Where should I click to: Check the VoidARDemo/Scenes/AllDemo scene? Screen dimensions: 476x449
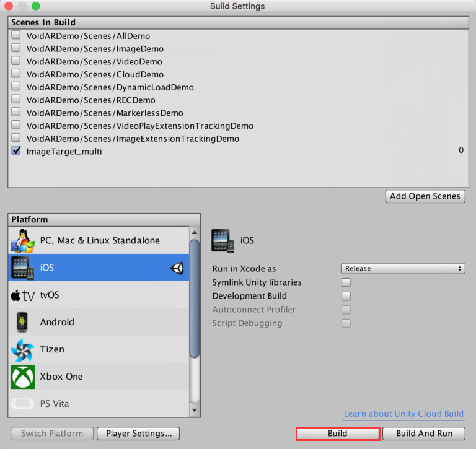click(16, 35)
